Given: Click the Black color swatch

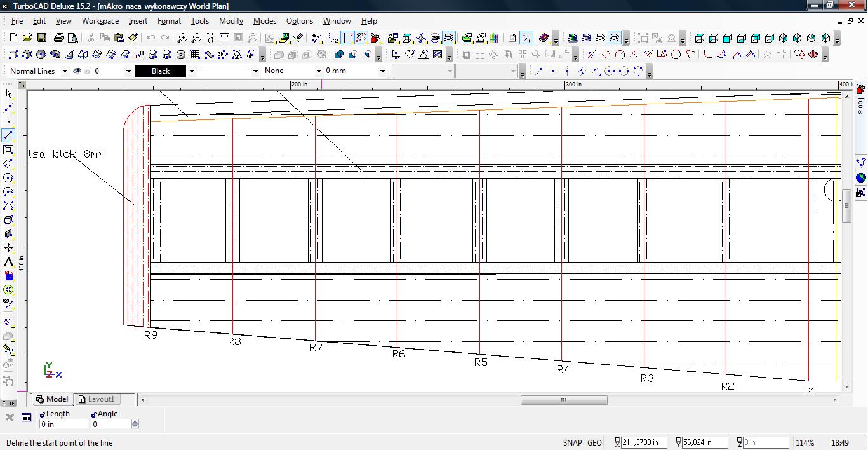Looking at the screenshot, I should [x=160, y=71].
